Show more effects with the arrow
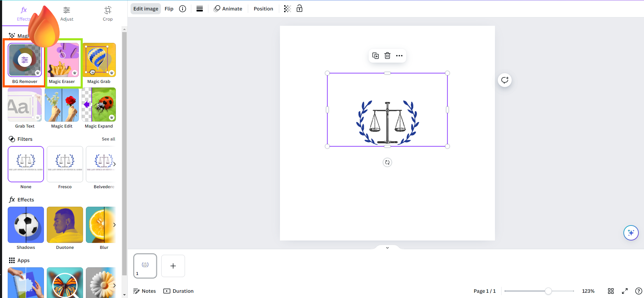The image size is (644, 298). click(x=114, y=225)
